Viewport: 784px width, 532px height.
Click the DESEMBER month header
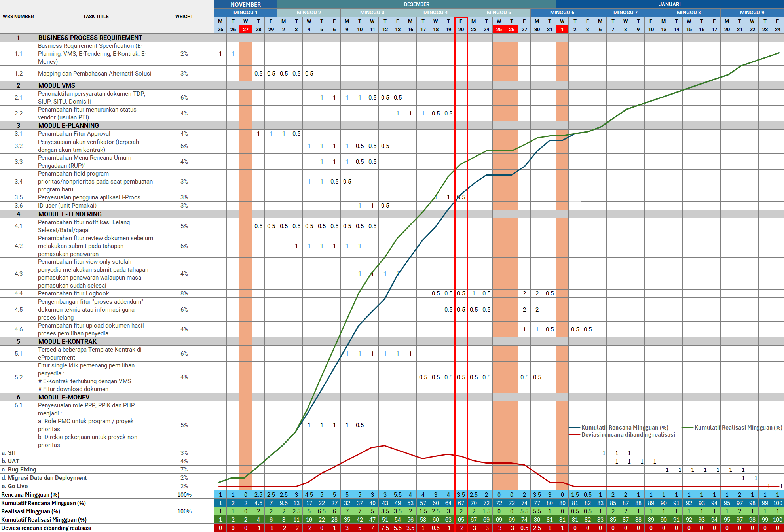click(x=416, y=4)
